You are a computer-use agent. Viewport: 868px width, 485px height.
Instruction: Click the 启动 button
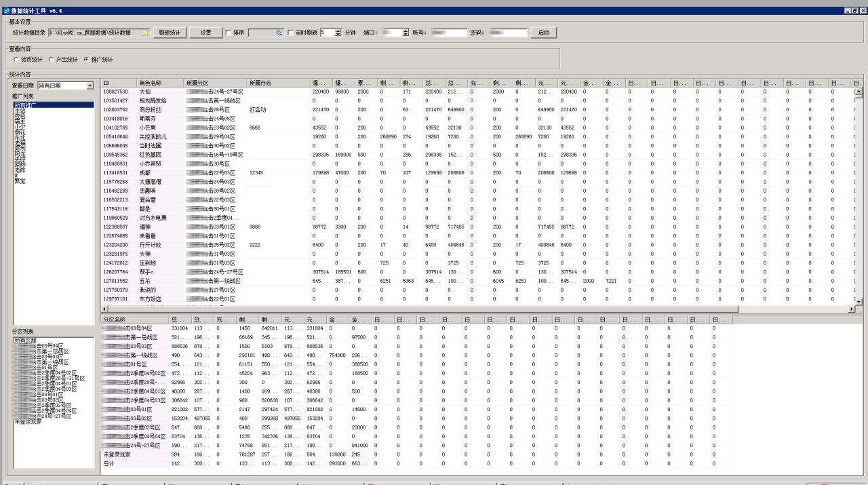tap(543, 33)
